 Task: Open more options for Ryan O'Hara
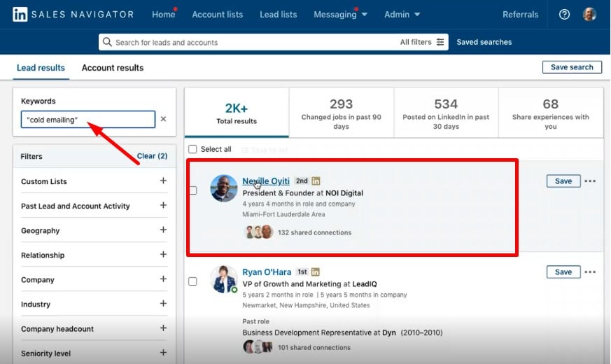click(590, 272)
